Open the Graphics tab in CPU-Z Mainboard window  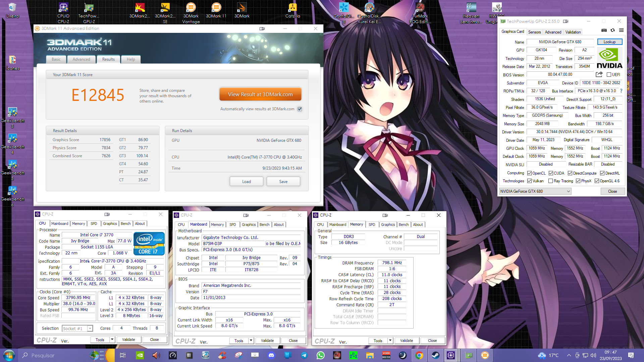(249, 225)
